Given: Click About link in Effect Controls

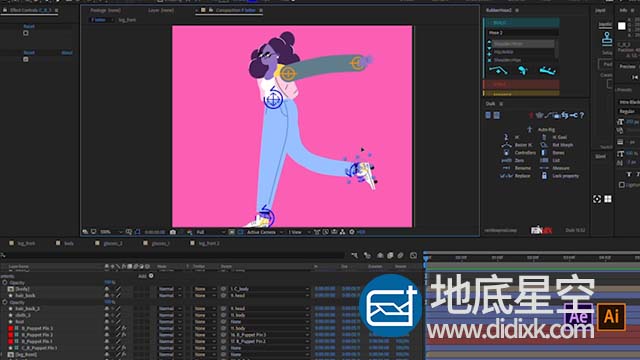Looking at the screenshot, I should 67,53.
